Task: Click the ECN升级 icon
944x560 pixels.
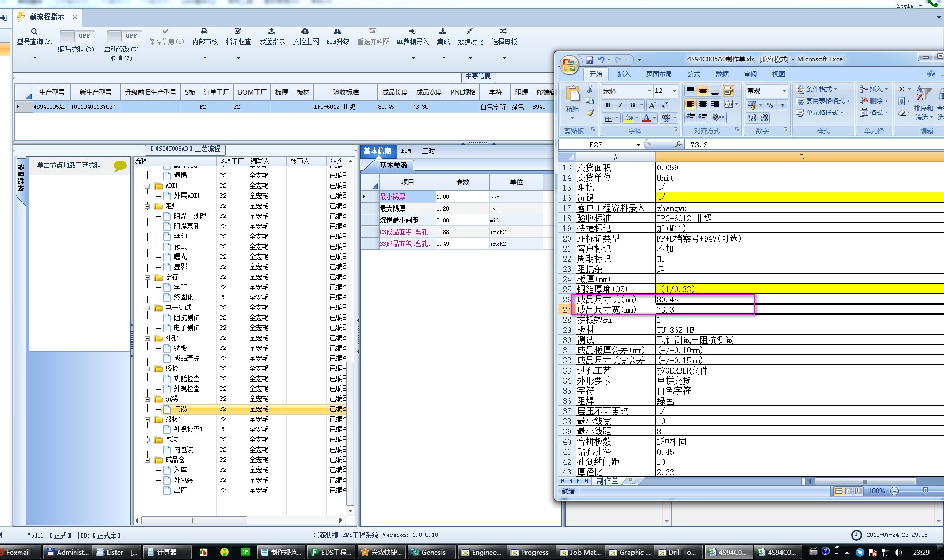Action: (337, 32)
